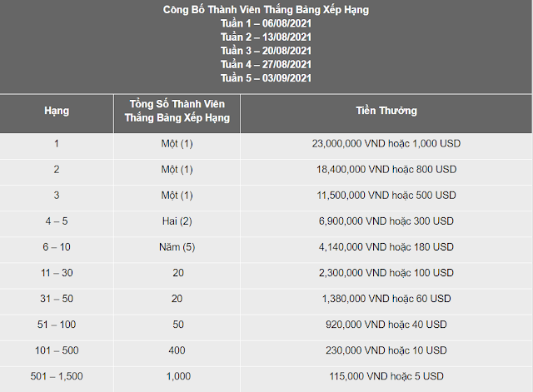Viewport: 533px width, 392px height.
Task: Select the '230,000 VND hoặc 10 USD' cell
Action: coord(386,350)
